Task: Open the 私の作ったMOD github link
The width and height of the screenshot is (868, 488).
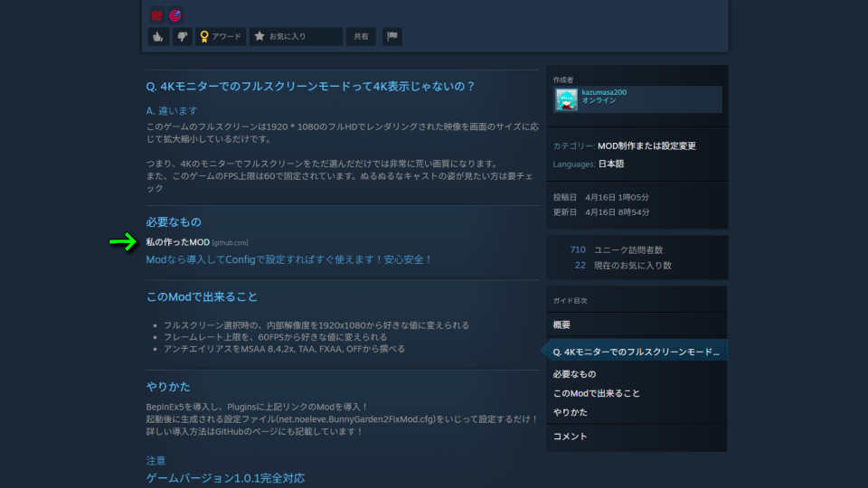Action: [177, 242]
